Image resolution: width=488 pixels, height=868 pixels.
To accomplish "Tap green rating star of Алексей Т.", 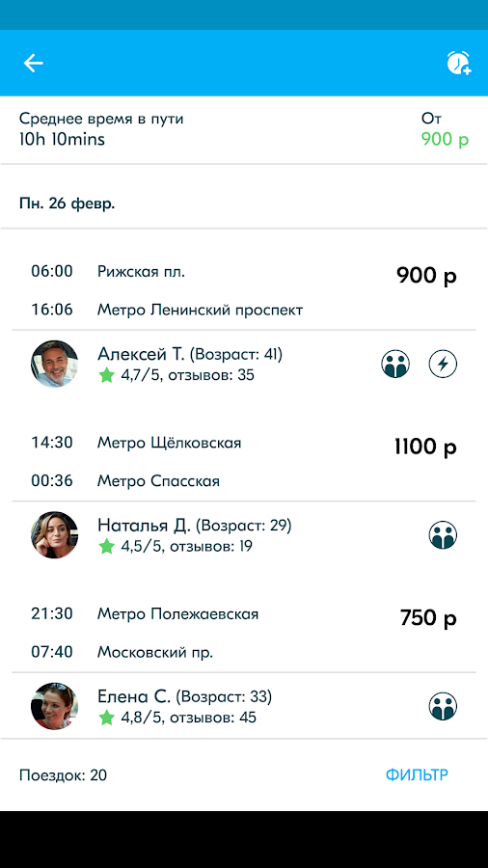I will pyautogui.click(x=106, y=376).
